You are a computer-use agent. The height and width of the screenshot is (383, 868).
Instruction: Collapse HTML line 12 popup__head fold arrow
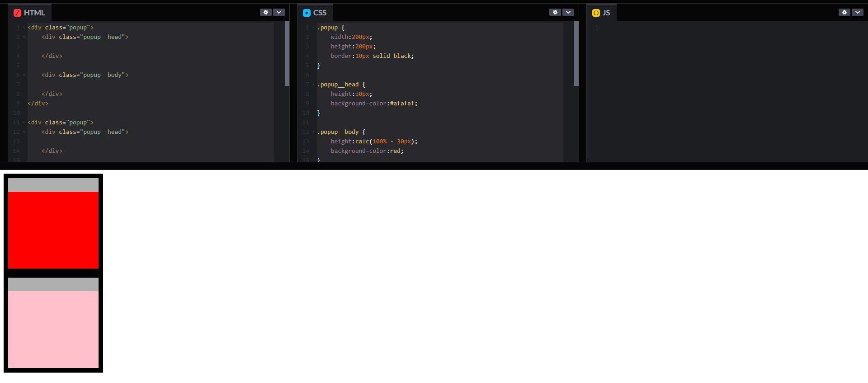(x=24, y=132)
